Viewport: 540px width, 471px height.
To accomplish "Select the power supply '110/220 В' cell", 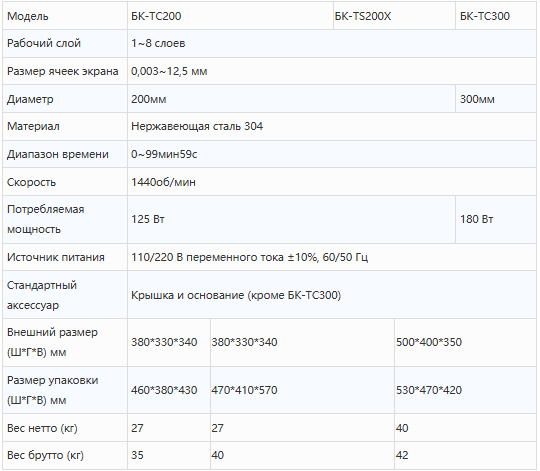I will [332, 257].
